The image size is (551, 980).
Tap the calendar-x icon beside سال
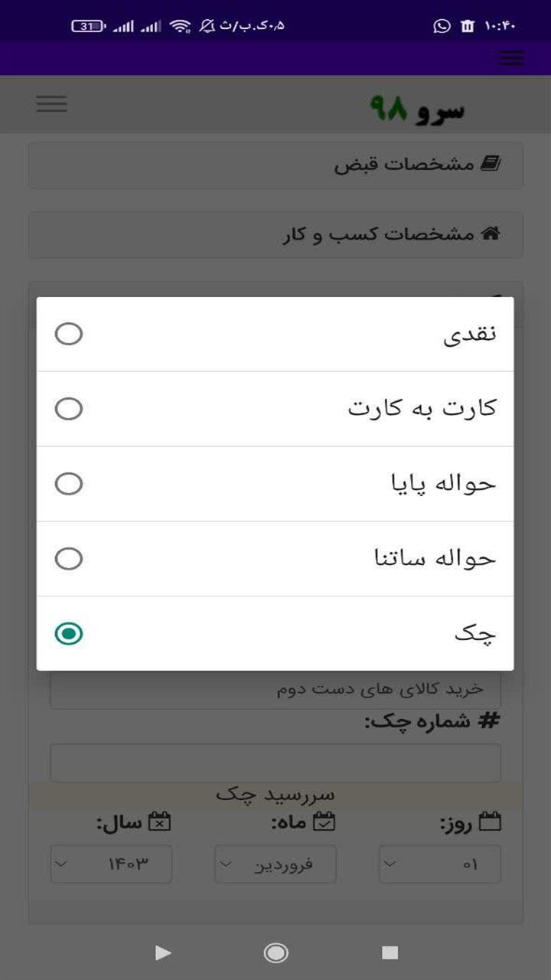(159, 822)
